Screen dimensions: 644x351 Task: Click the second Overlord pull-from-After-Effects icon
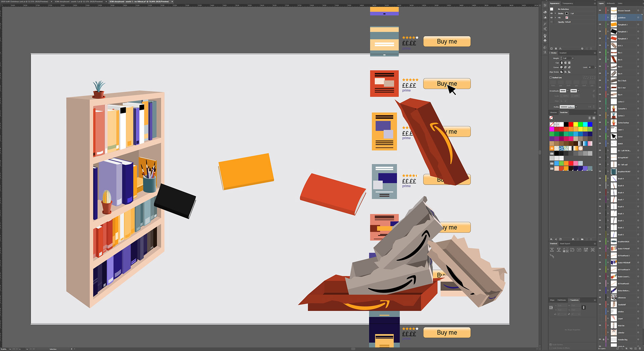[559, 250]
